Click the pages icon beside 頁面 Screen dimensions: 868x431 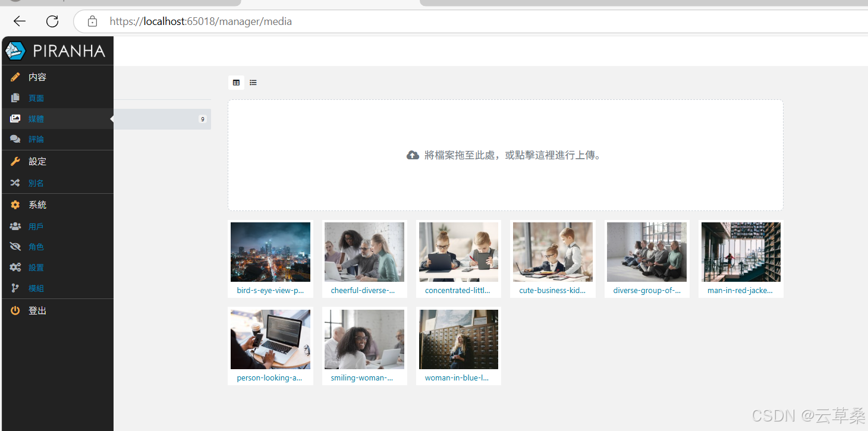[x=15, y=98]
